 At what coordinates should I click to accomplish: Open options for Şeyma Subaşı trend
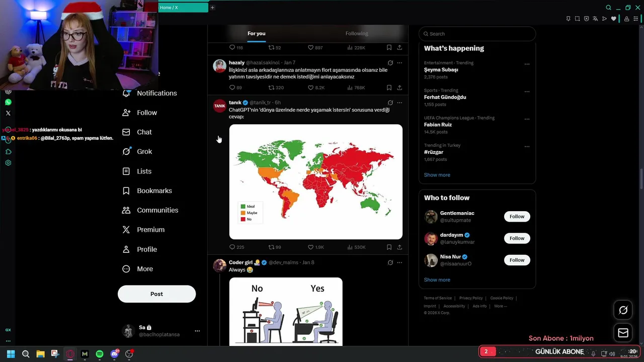(527, 64)
